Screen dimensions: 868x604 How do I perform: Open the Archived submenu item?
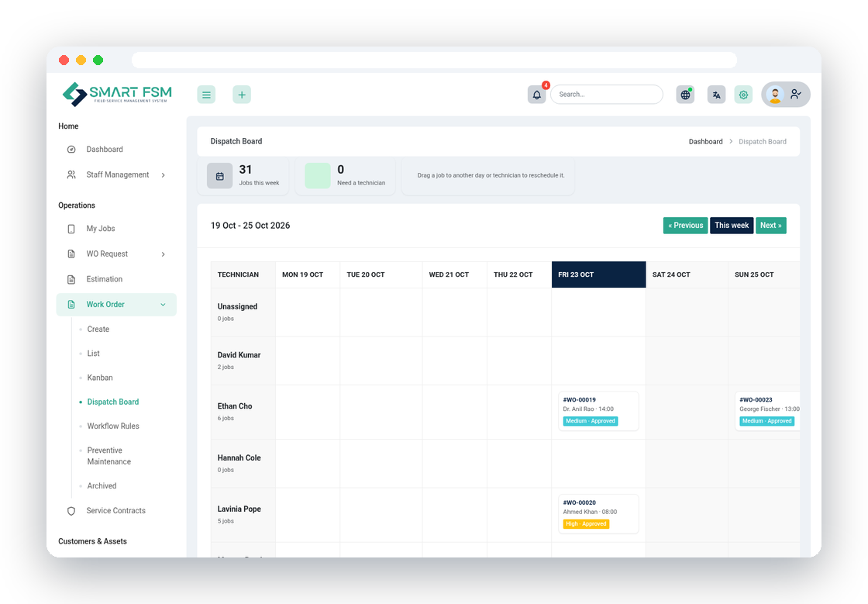point(102,486)
